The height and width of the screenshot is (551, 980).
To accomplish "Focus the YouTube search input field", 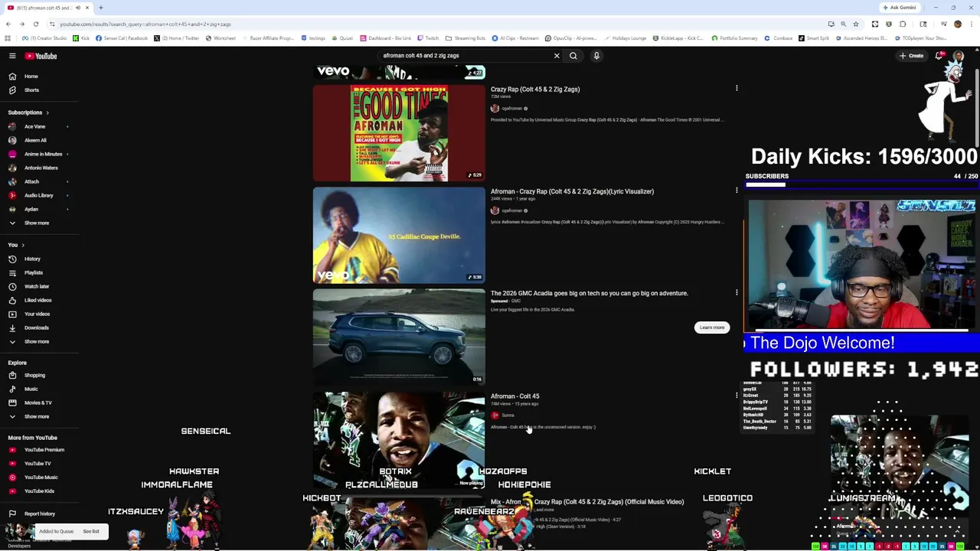I will pos(465,56).
